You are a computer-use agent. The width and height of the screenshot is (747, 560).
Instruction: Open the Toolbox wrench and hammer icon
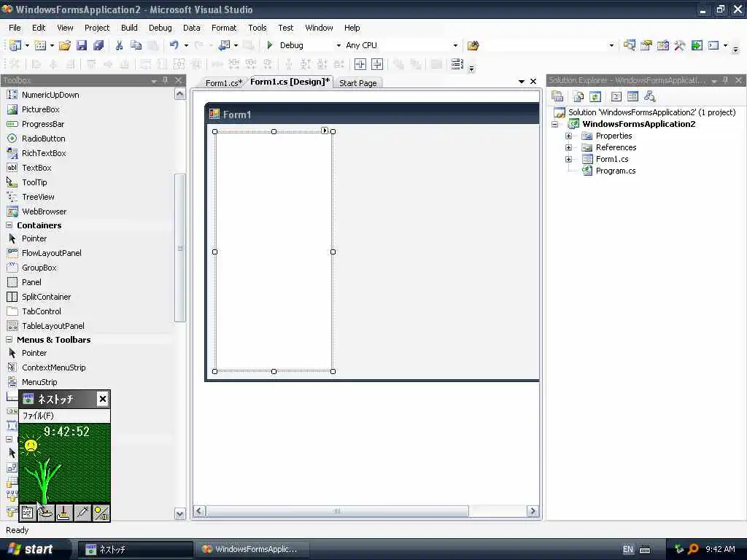click(680, 46)
